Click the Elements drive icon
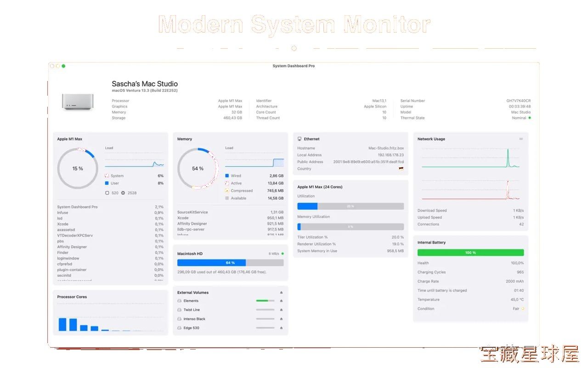Screen dimensions: 588x368 click(179, 301)
